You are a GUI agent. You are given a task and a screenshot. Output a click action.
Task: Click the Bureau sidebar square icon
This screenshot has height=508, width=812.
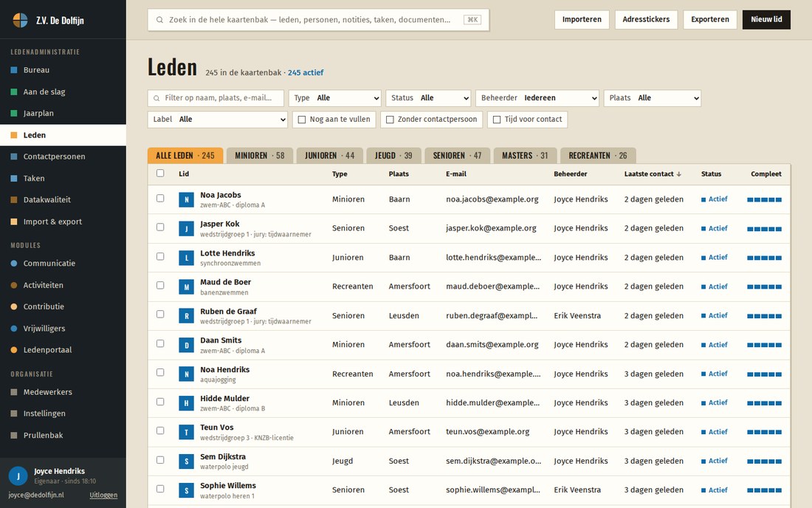click(14, 70)
